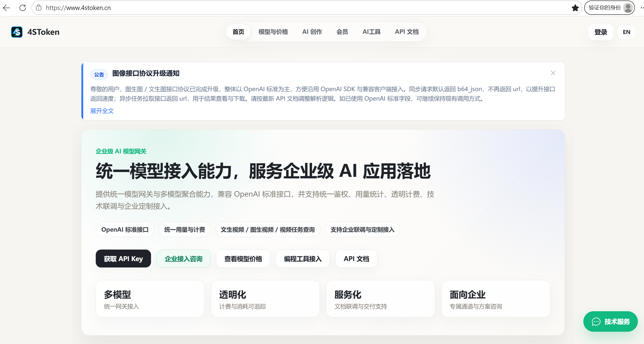644x344 pixels.
Task: Click the 图像接口协议升级通知 title
Action: pyautogui.click(x=146, y=73)
